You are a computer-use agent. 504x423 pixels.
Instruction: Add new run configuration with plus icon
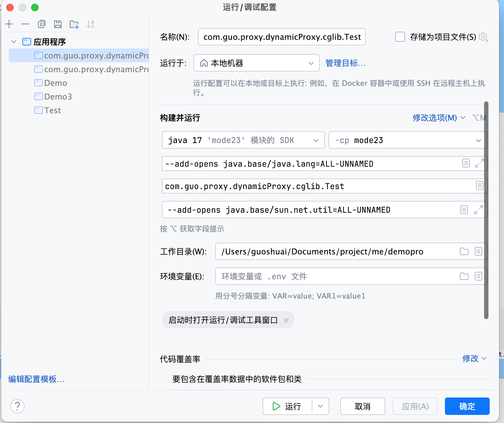(9, 24)
